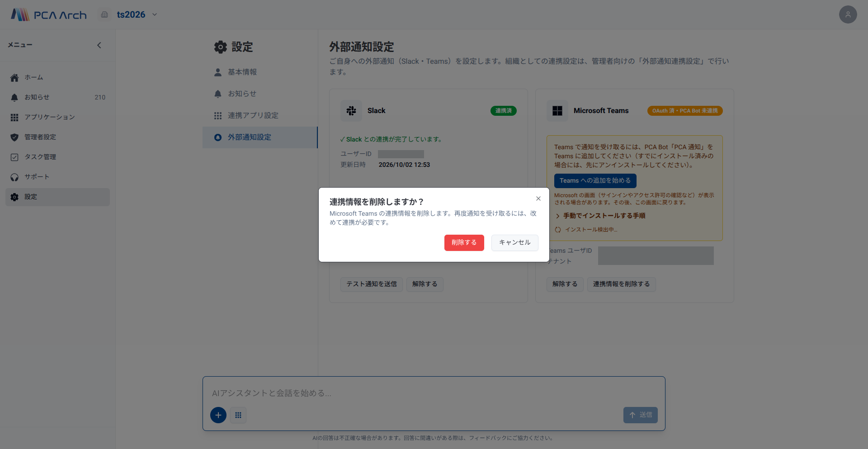Select 設定 in the left sidebar
This screenshot has height=449, width=868.
point(57,197)
